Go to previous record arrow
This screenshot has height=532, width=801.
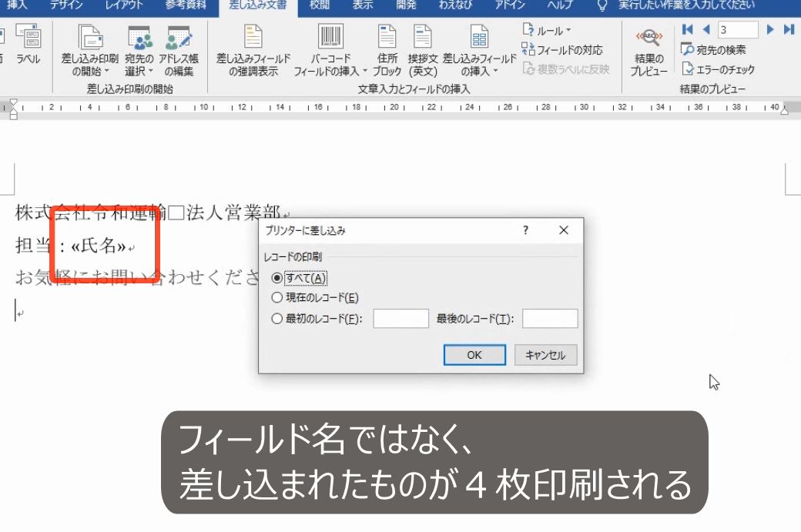pos(706,29)
